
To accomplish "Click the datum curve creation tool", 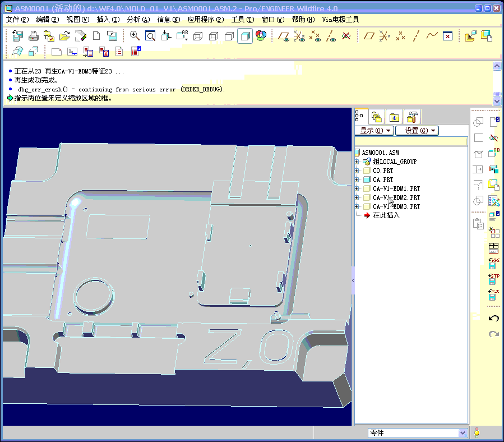I will (x=432, y=35).
